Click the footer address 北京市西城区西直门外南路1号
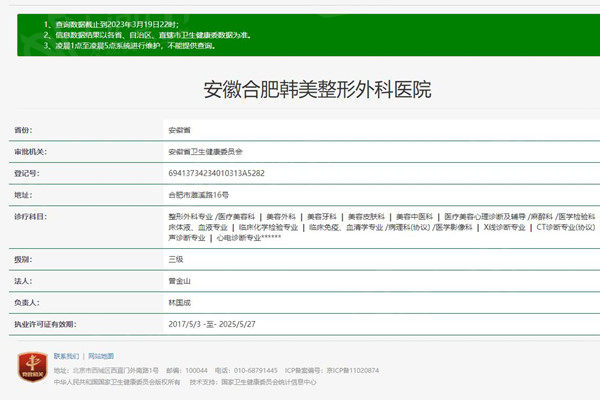 point(116,371)
